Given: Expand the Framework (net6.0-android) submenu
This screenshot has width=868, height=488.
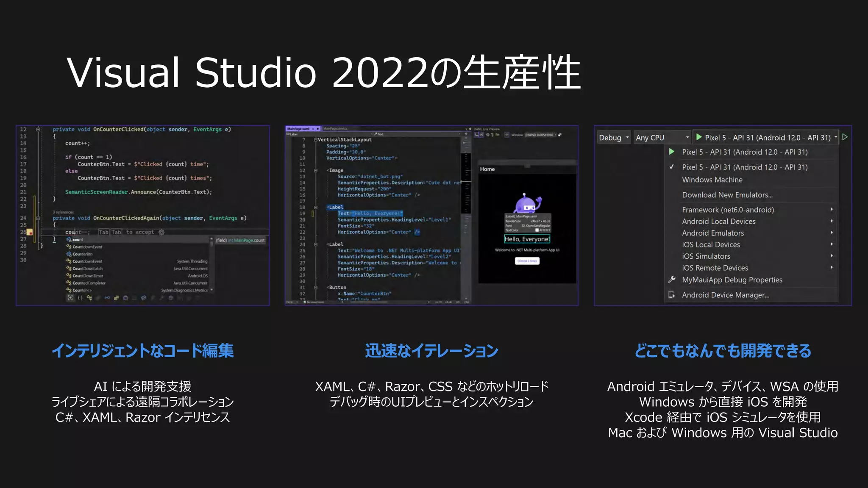Looking at the screenshot, I should coord(751,210).
